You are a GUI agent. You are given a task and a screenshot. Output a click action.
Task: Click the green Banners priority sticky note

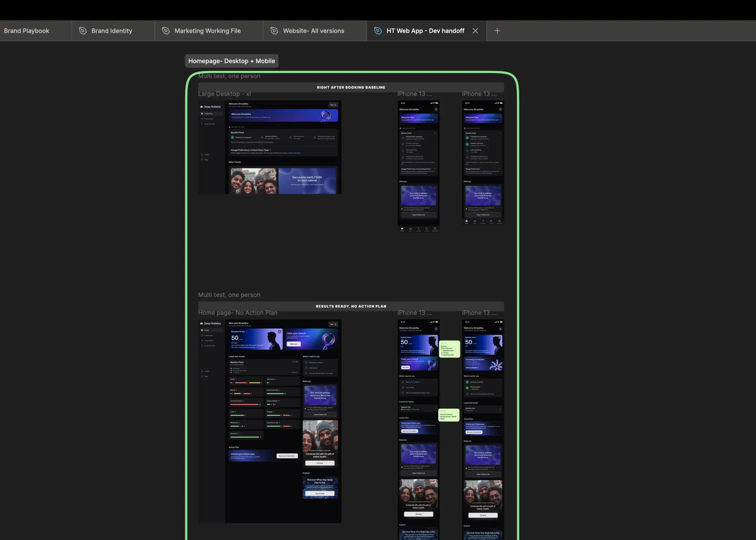tap(449, 349)
